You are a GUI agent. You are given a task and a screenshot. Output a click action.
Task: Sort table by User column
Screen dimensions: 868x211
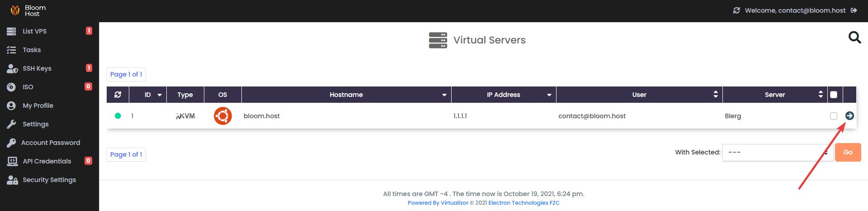715,95
